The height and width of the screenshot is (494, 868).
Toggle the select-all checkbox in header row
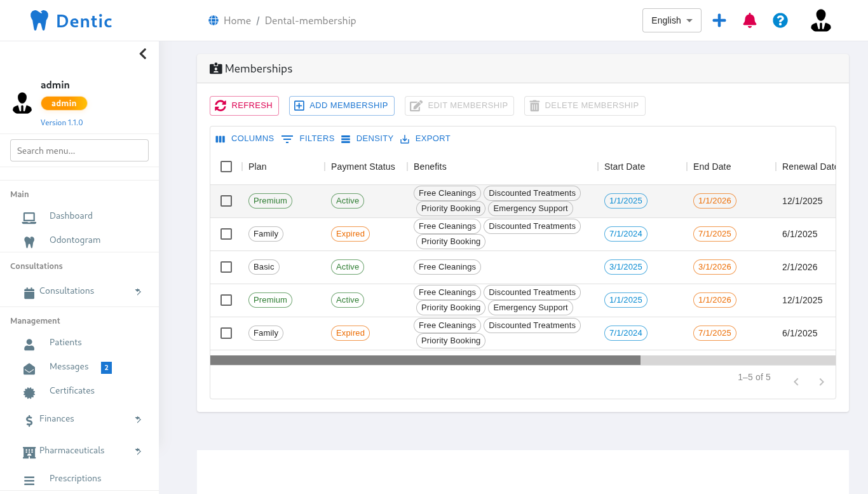click(226, 167)
